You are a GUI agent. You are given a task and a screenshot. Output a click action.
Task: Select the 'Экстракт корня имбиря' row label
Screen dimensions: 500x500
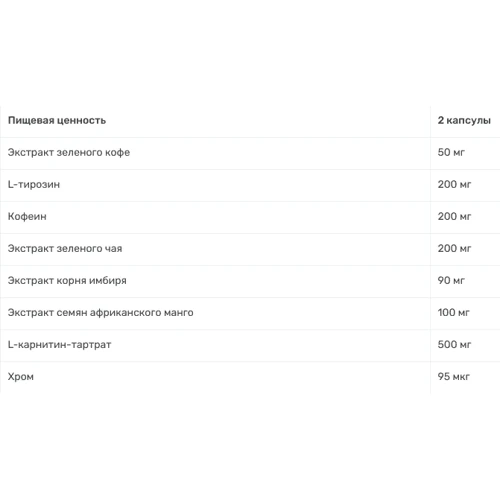click(67, 281)
